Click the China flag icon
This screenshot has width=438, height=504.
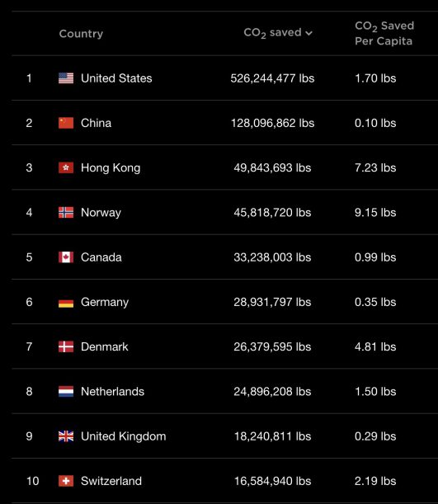66,123
